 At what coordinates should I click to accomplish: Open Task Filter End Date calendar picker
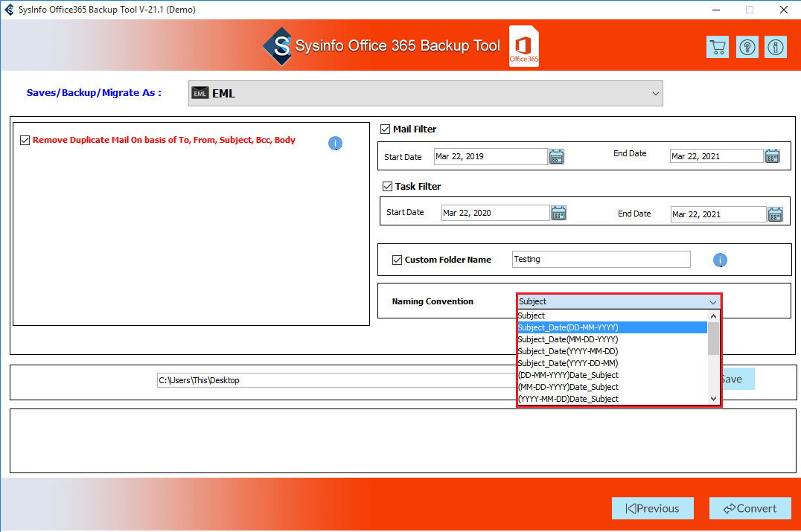click(x=775, y=214)
